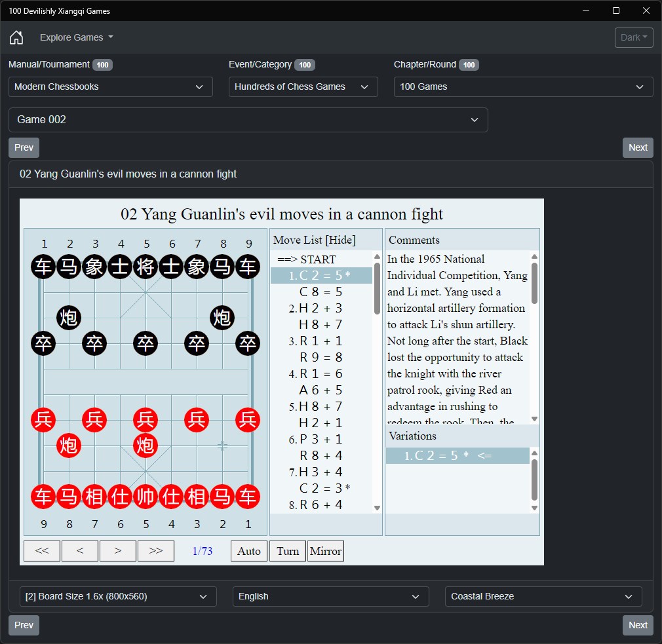Viewport: 662px width, 644px height.
Task: Click the red elephant 相 on bottom file 7
Action: click(x=94, y=497)
